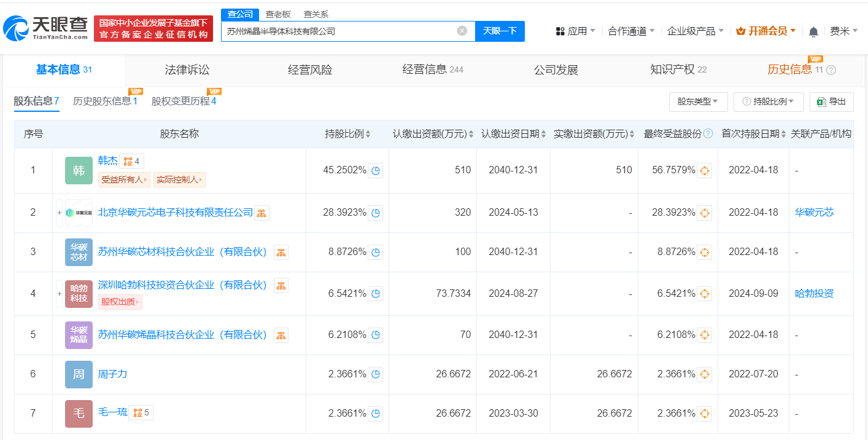Viewport: 868px width, 440px height.
Task: Click beneficiary icon in 韩杰's 最终受益股份 cell
Action: pyautogui.click(x=703, y=171)
